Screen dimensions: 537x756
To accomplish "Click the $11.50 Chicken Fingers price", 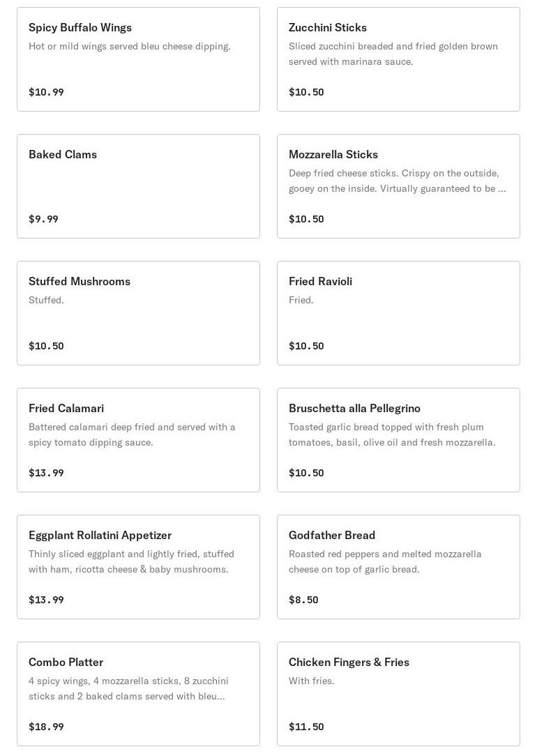I will 306,727.
